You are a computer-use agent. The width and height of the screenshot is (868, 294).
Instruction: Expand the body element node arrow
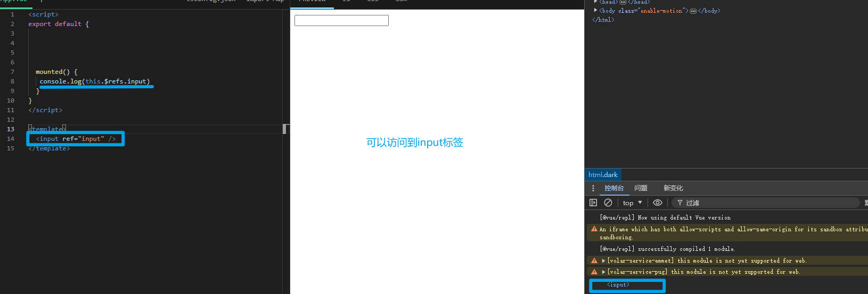596,10
